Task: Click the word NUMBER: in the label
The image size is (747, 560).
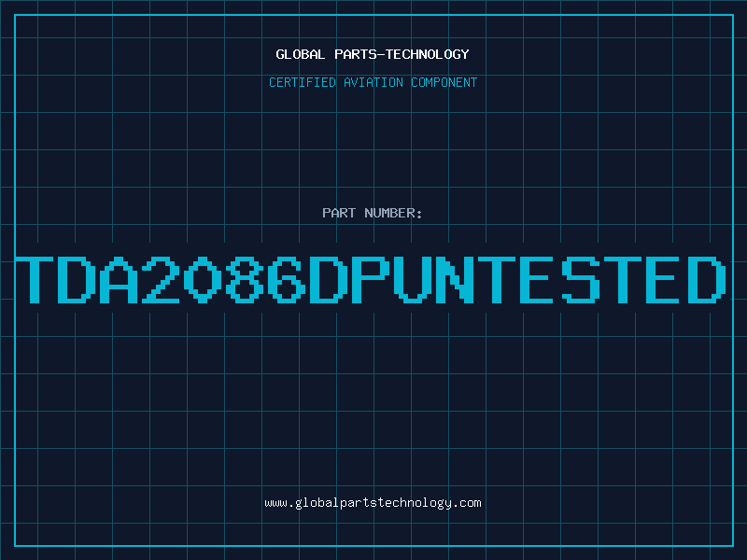Action: [x=393, y=213]
